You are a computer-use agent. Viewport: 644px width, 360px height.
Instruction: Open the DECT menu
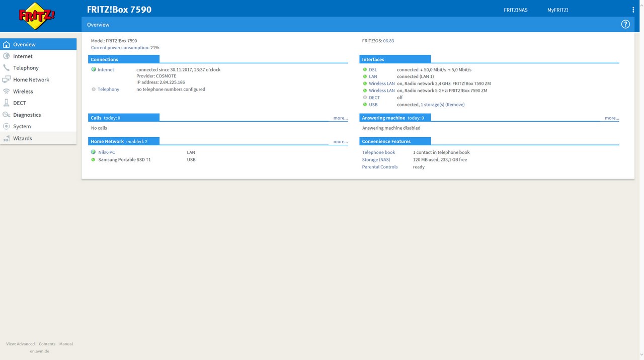point(38,103)
